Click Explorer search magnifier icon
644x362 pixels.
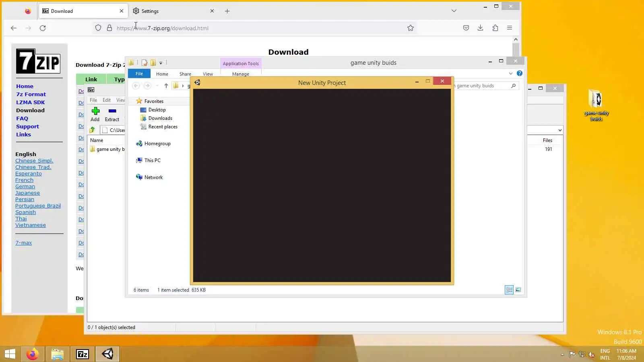click(513, 86)
